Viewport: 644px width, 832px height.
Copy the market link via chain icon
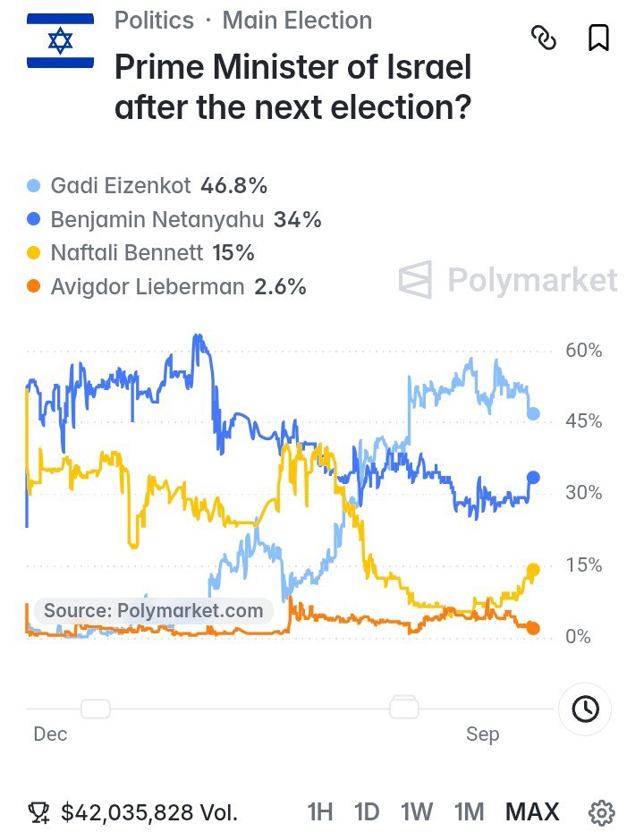coord(544,38)
